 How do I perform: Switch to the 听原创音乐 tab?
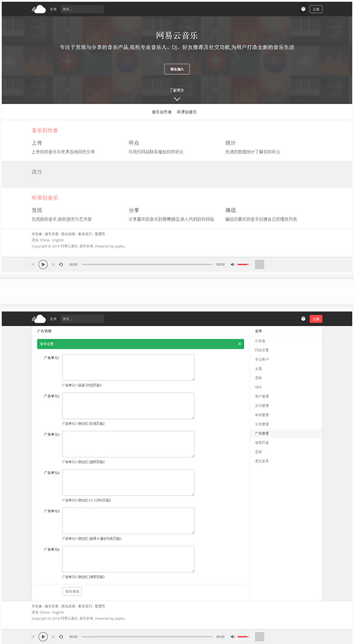(187, 112)
